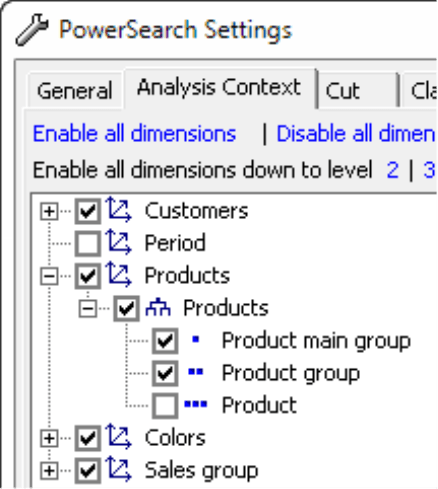
Task: Expand the Customers tree node
Action: tap(49, 211)
